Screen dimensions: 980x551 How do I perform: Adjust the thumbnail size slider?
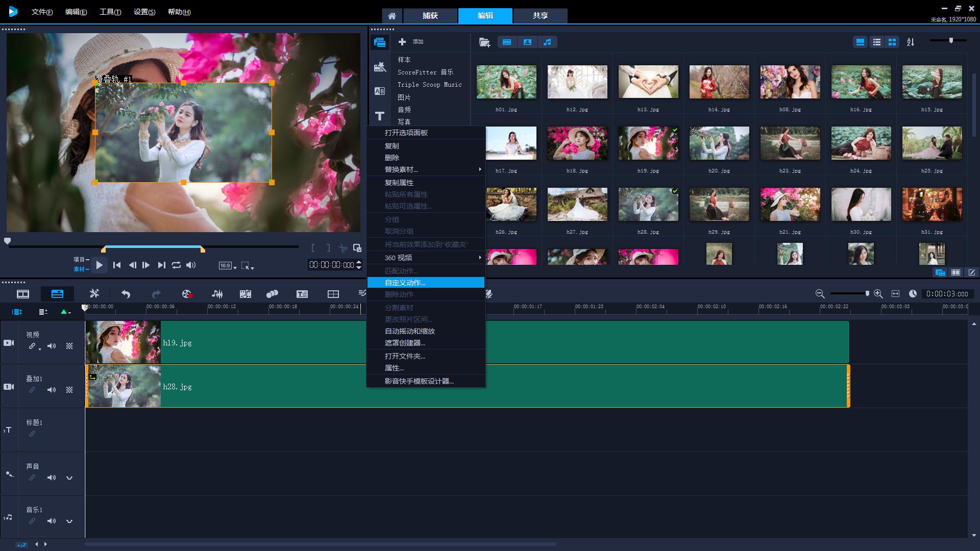point(950,41)
